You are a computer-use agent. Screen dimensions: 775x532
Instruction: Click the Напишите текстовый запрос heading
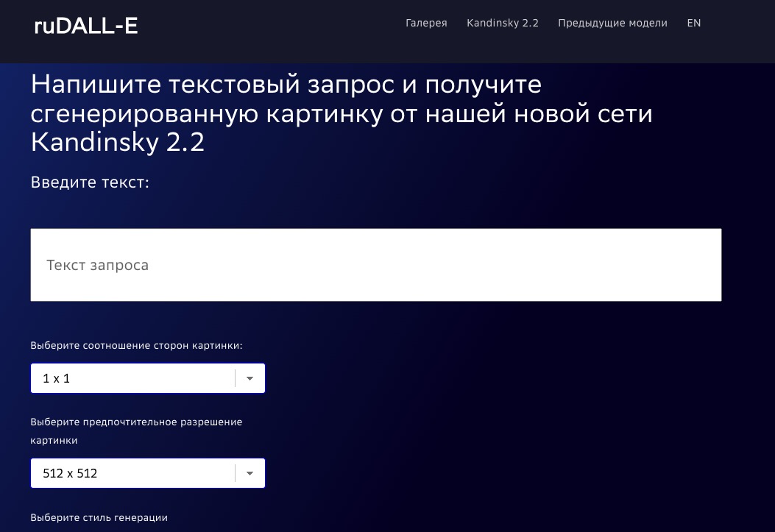[342, 113]
